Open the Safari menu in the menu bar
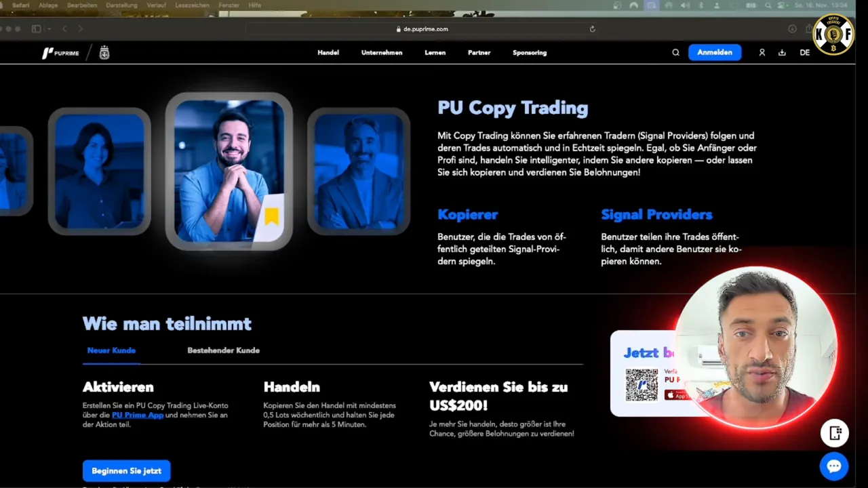Viewport: 868px width, 488px height. [20, 5]
